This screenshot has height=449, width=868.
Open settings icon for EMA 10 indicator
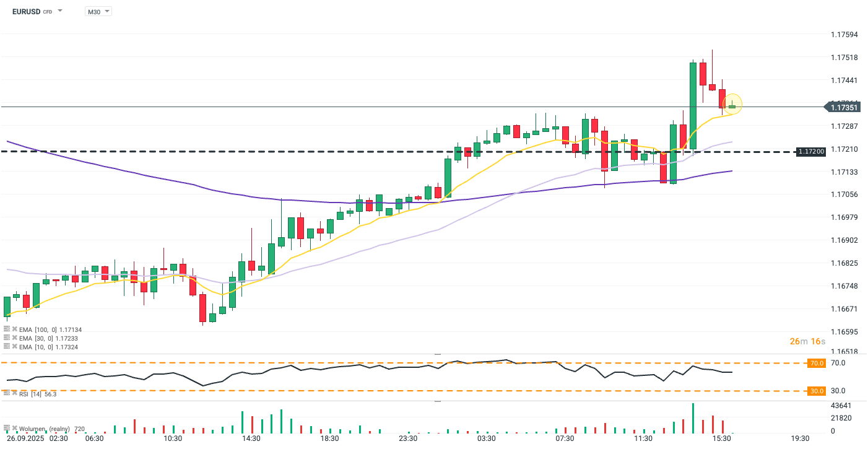(6, 347)
